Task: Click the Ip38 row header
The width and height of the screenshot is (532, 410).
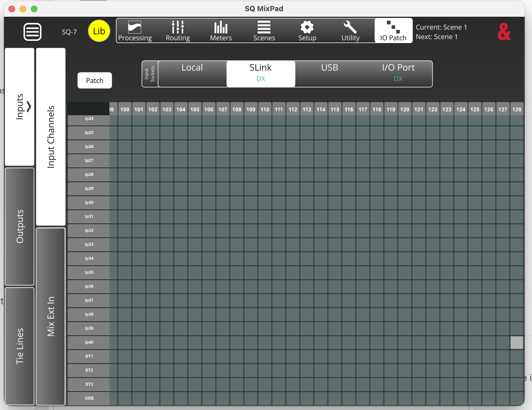Action: point(88,315)
